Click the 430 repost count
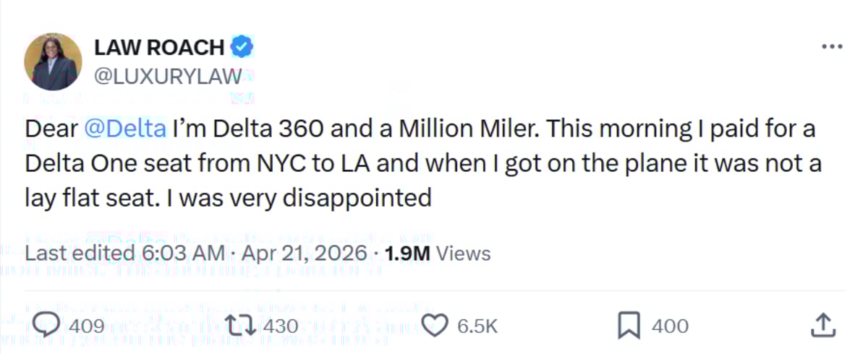868x354 pixels. [x=280, y=327]
